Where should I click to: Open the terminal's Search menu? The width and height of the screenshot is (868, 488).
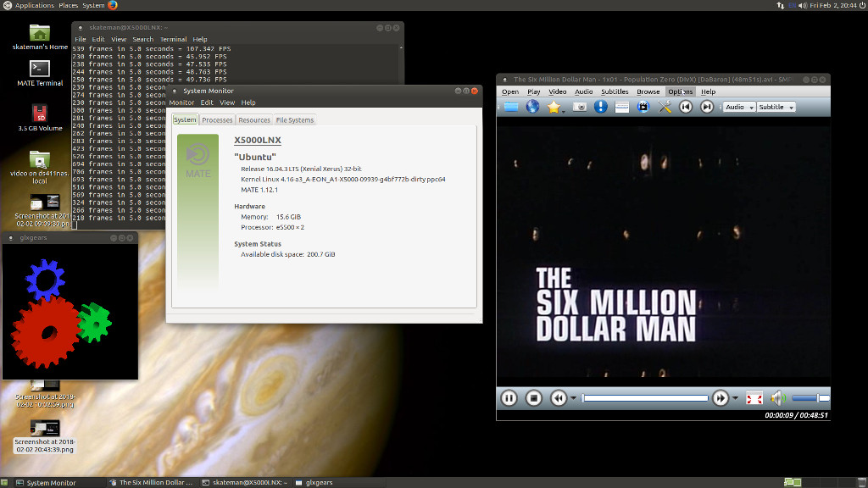142,39
